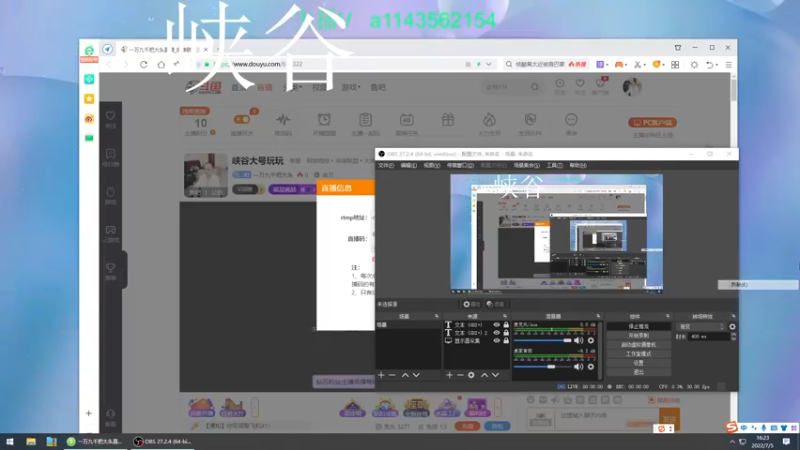800x450 pixels.
Task: Open the AD task icon in the Douyu toolbar
Action: point(407,120)
